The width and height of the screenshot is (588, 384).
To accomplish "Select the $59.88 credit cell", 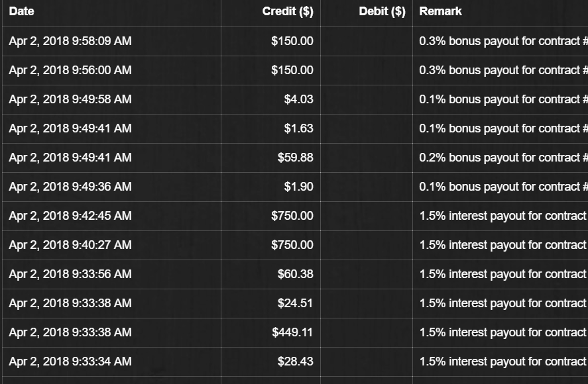I will tap(295, 158).
